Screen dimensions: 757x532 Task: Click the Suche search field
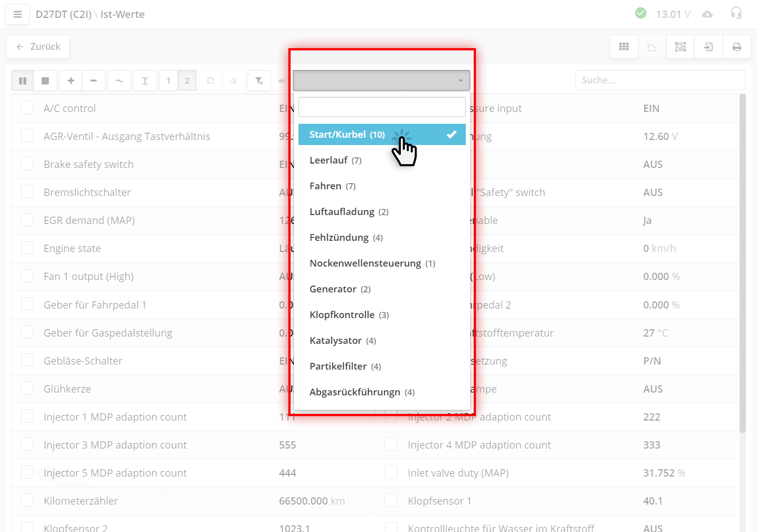tap(660, 80)
